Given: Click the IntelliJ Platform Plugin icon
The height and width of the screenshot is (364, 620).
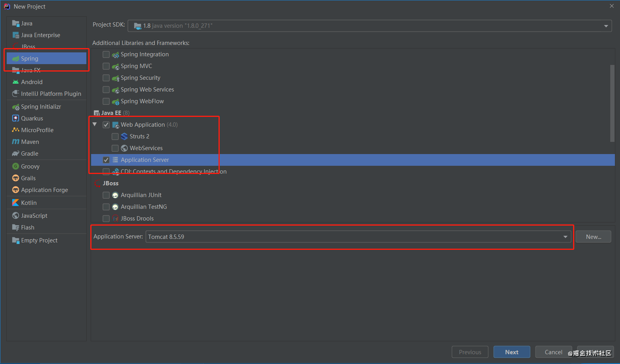Looking at the screenshot, I should click(x=16, y=93).
